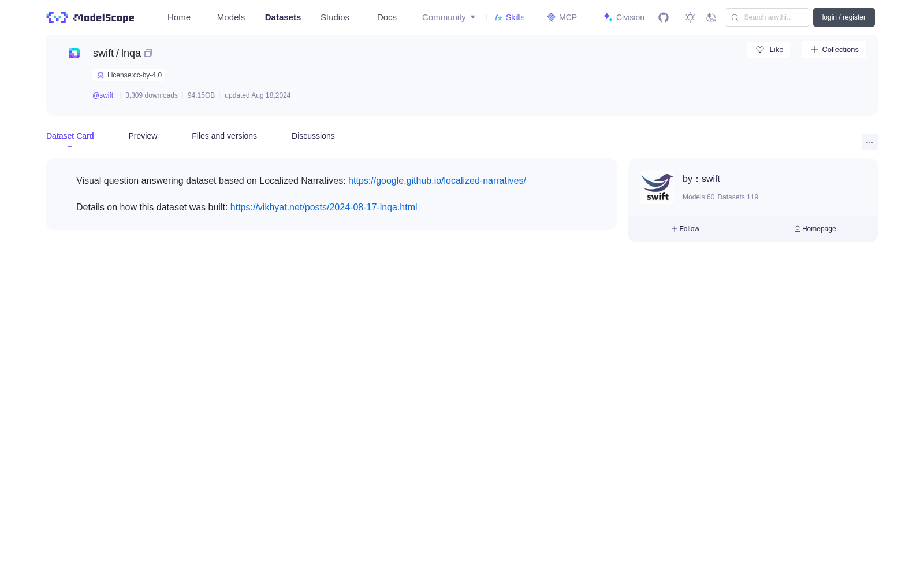Click the search magnifier icon
The height and width of the screenshot is (578, 924).
pos(735,17)
